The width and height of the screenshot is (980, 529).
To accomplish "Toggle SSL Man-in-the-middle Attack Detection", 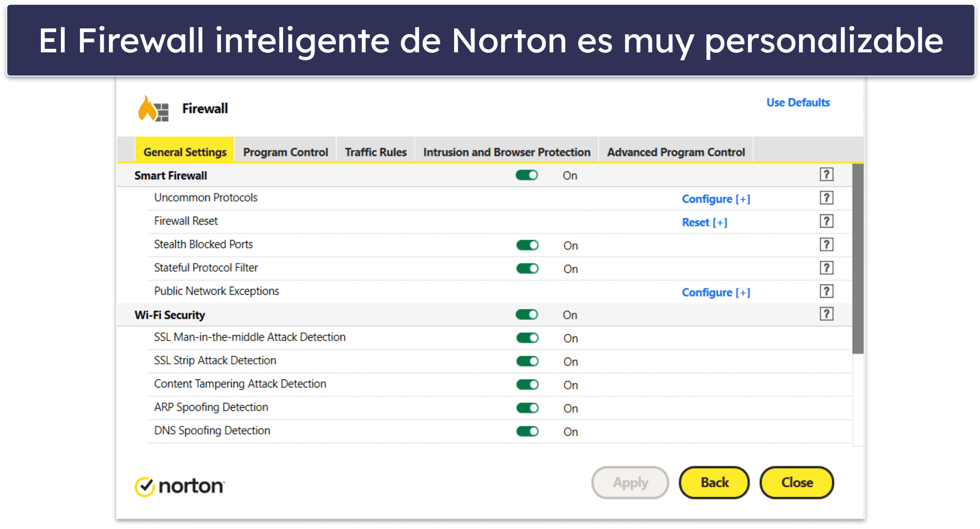I will tap(527, 338).
